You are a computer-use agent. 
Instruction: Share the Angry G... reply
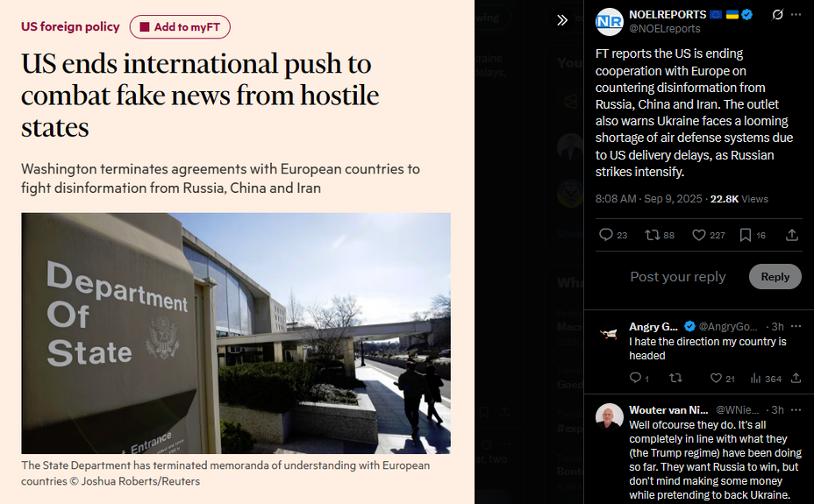pyautogui.click(x=796, y=378)
